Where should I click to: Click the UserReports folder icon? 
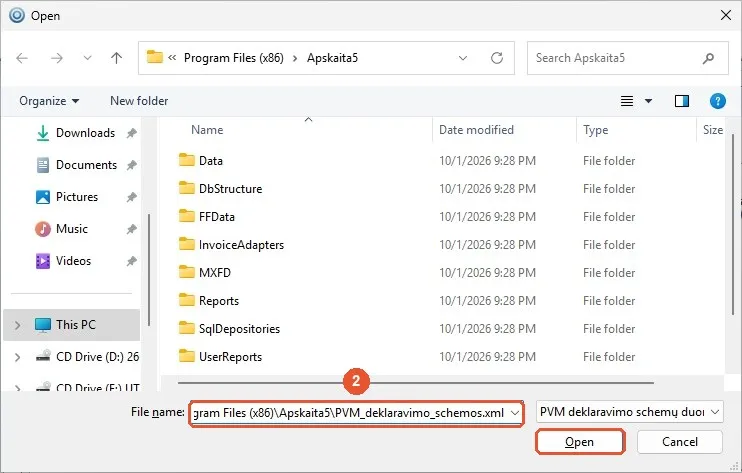[186, 356]
